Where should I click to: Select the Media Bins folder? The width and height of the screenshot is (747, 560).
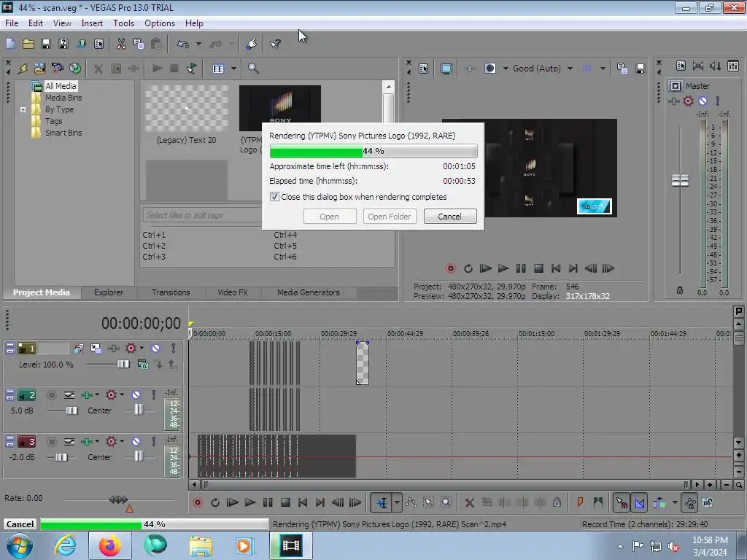[x=63, y=98]
